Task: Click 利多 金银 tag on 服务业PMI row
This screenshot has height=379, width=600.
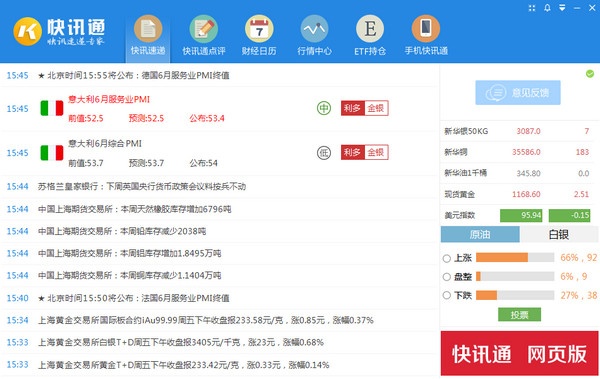Action: point(364,108)
